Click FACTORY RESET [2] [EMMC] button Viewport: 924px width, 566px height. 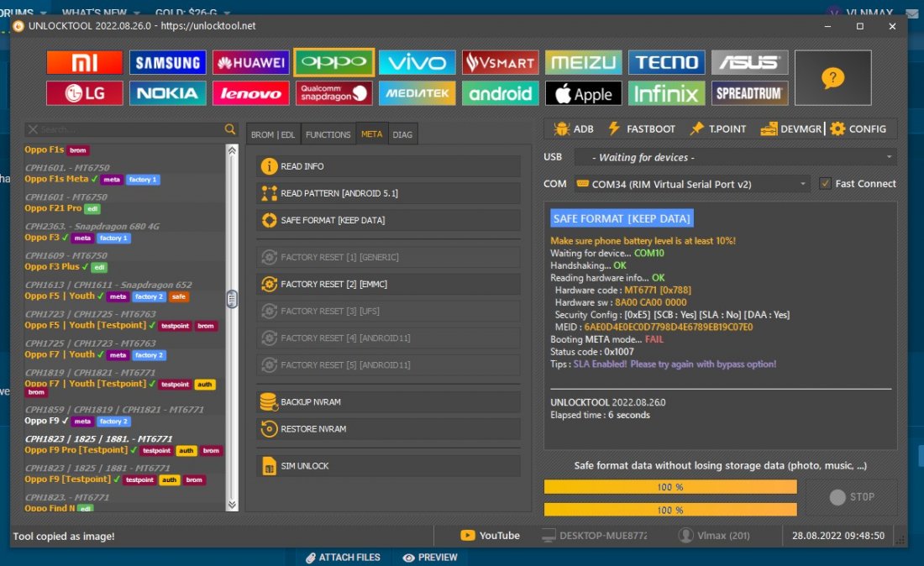coord(388,284)
